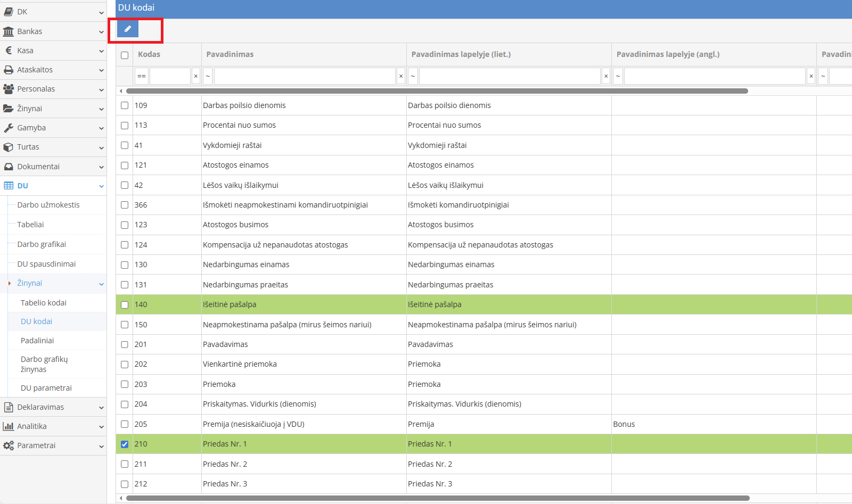Open DU parametrai menu item

coord(46,388)
